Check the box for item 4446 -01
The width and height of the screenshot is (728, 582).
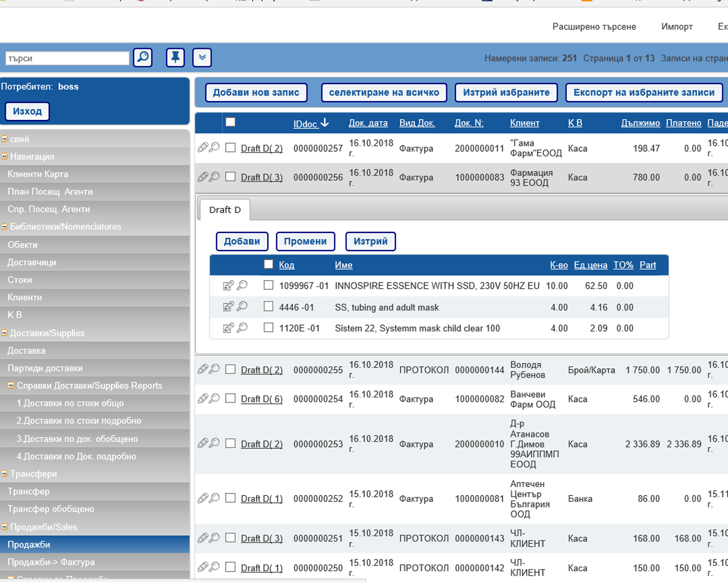tap(268, 306)
